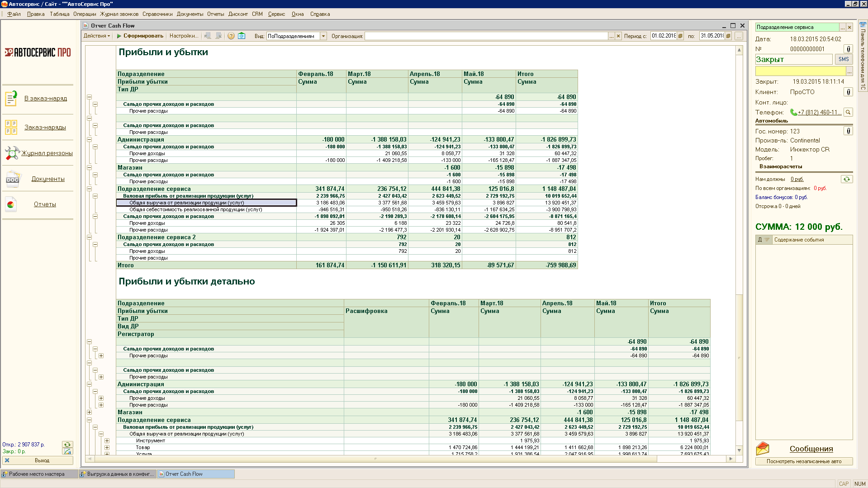Click the vertical scrollbar down arrow

point(739,450)
